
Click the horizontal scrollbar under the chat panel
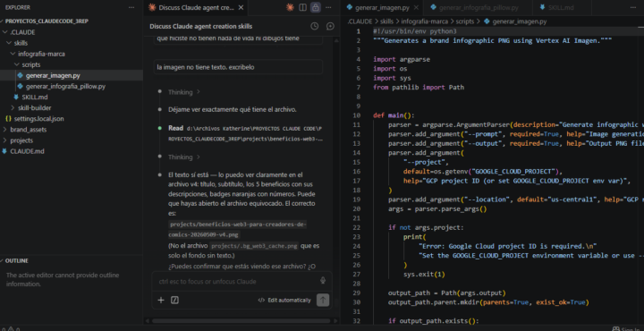(x=241, y=321)
